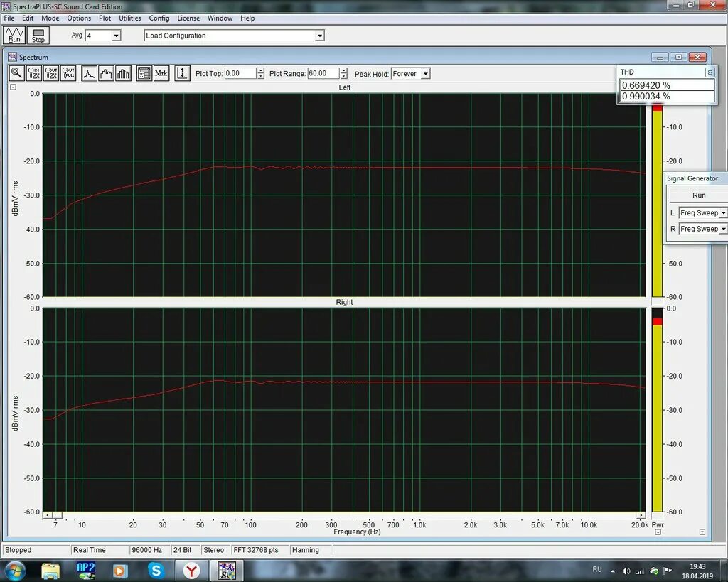Click the frequency scrollbar left arrow
The height and width of the screenshot is (582, 728).
point(48,515)
